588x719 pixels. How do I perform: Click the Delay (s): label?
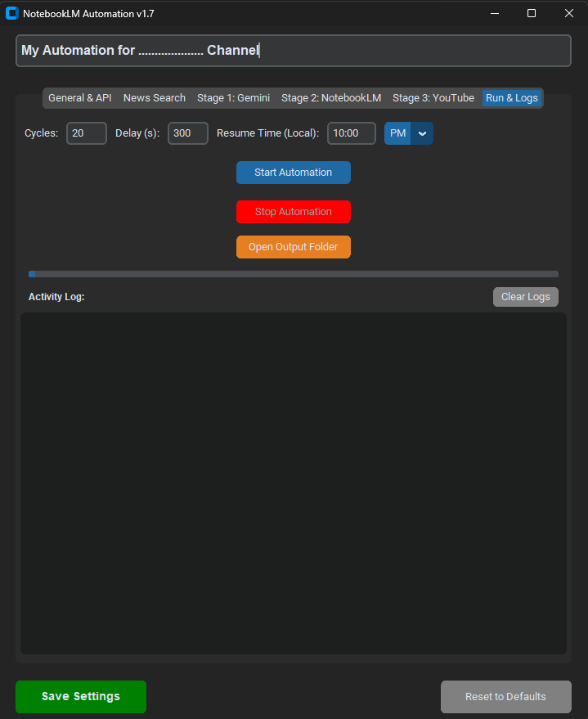pos(137,133)
